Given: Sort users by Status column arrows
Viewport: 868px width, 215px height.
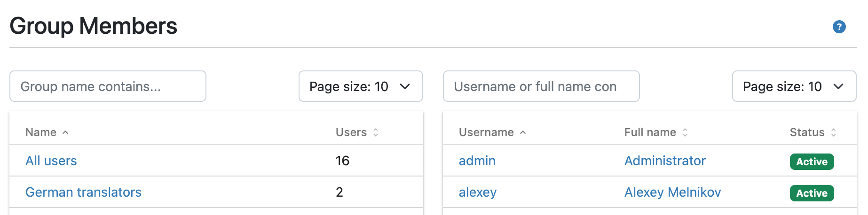Looking at the screenshot, I should (x=834, y=132).
